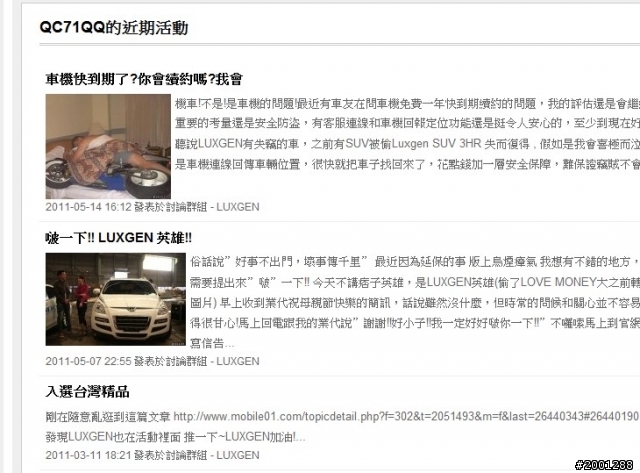
Task: Click 討論群組 text under the 2011-05-14 post
Action: tap(191, 207)
